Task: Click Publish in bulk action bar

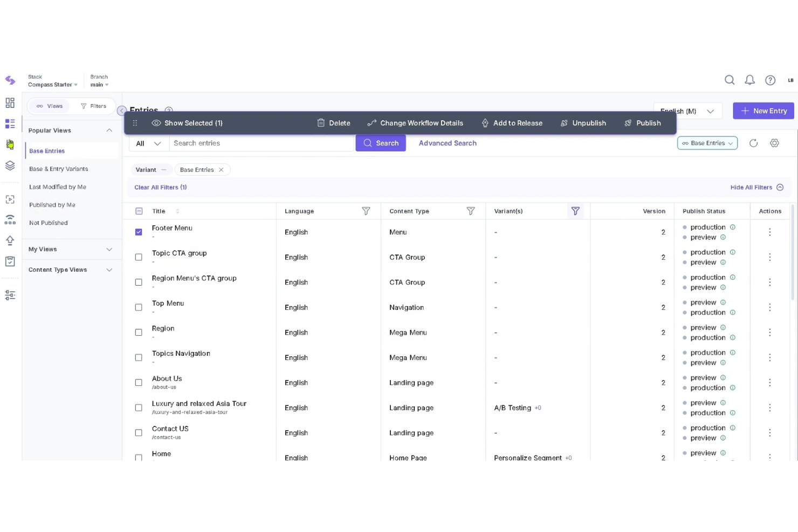Action: pos(643,123)
